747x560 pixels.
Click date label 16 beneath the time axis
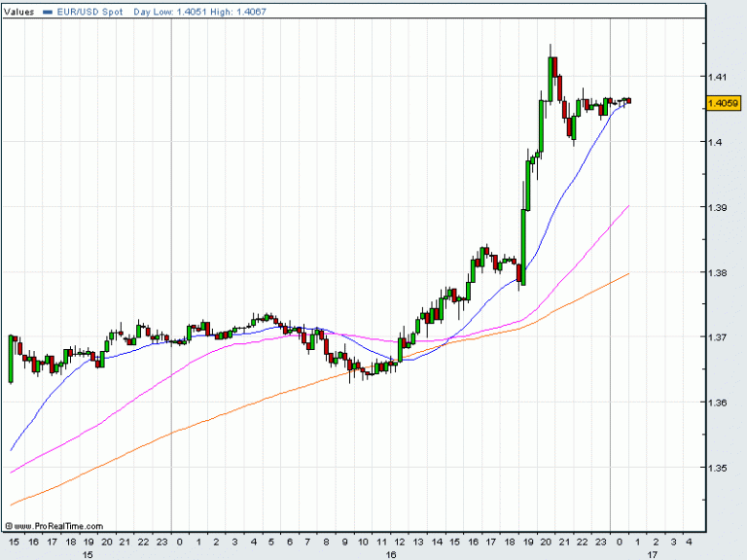click(392, 555)
